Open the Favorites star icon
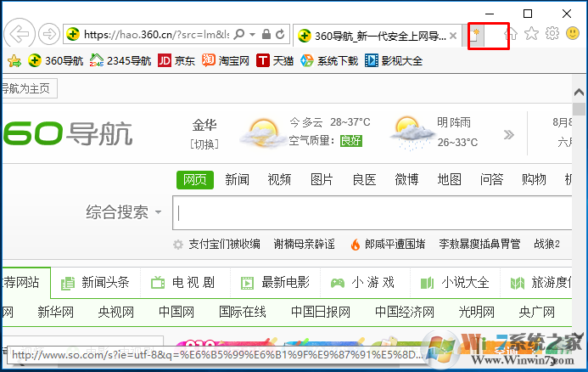 click(531, 34)
